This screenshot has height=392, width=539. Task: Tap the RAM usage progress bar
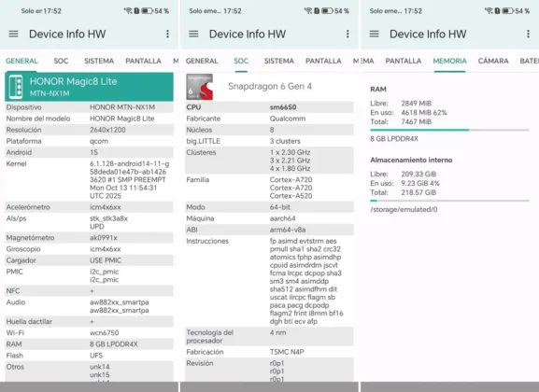click(x=449, y=130)
